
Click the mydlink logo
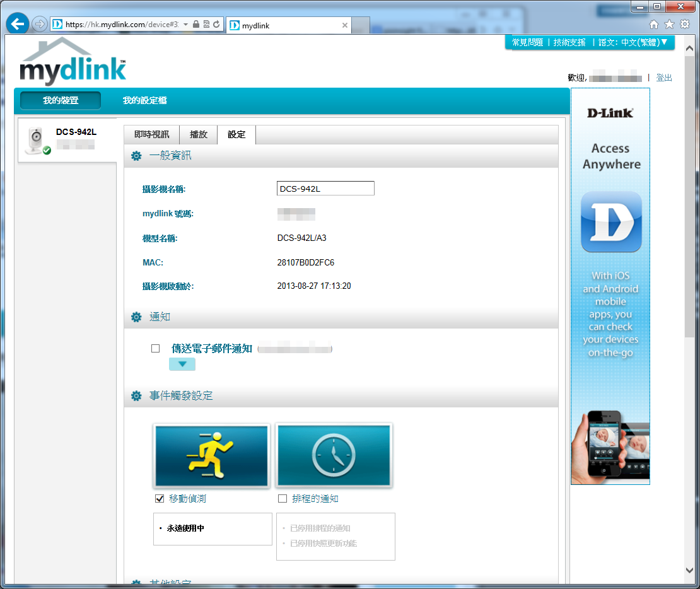[73, 63]
